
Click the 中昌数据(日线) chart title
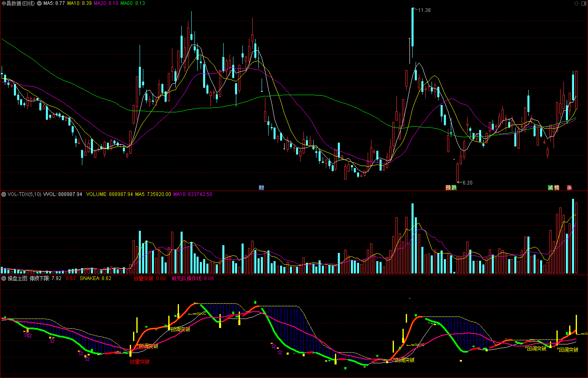[x=19, y=3]
